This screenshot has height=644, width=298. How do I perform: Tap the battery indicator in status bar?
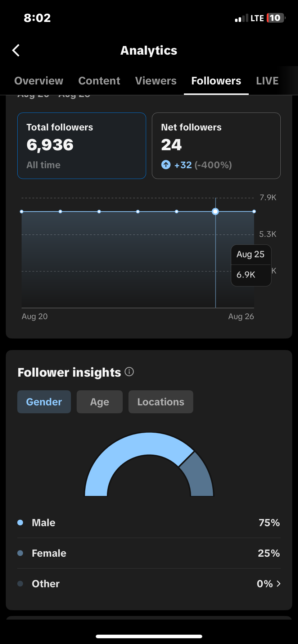click(276, 18)
